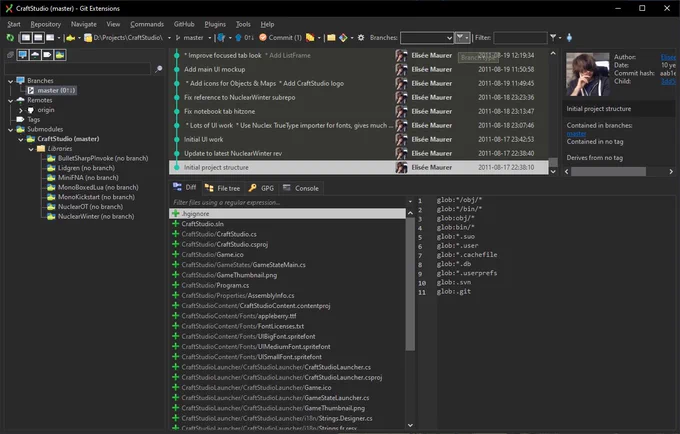Toggle show branches button in left panel
Image resolution: width=680 pixels, height=434 pixels.
pos(23,55)
